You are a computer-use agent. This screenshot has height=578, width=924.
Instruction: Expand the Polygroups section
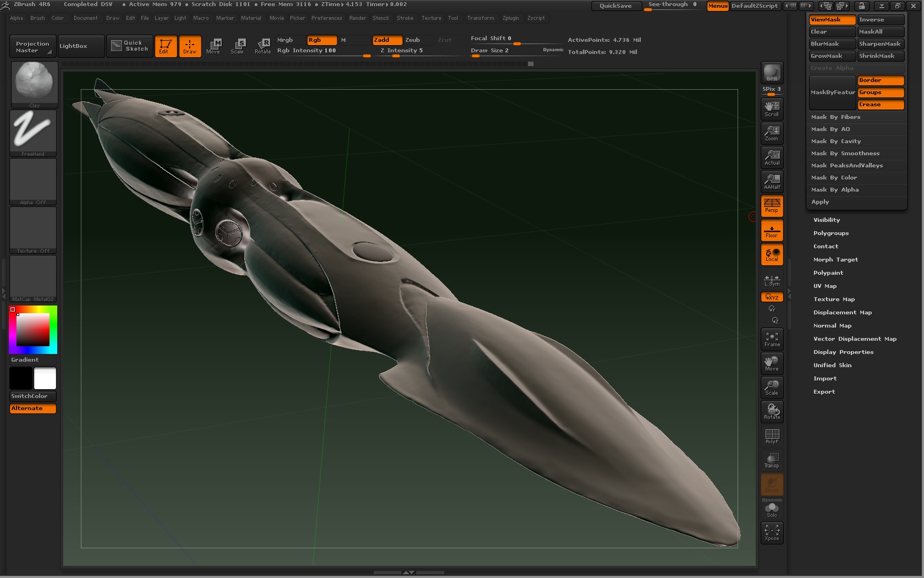point(831,233)
